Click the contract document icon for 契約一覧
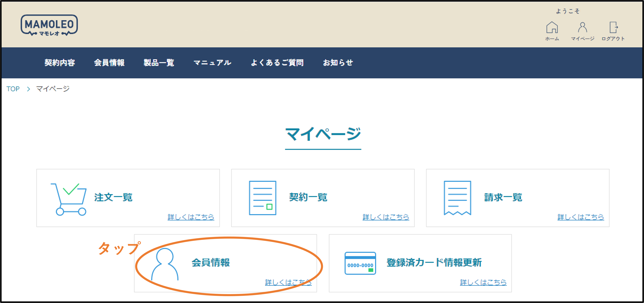 pos(262,198)
